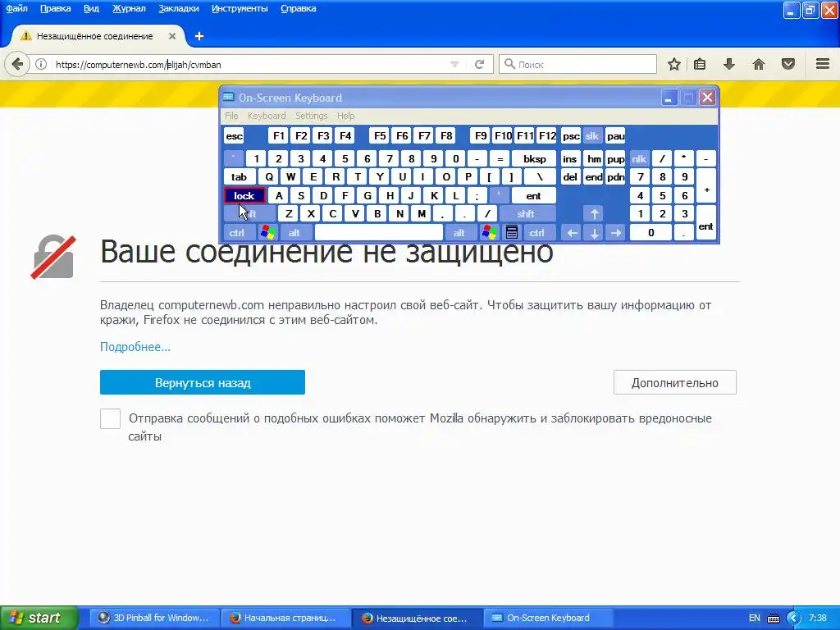Click the numpad plus key
This screenshot has width=840, height=630.
[x=706, y=186]
